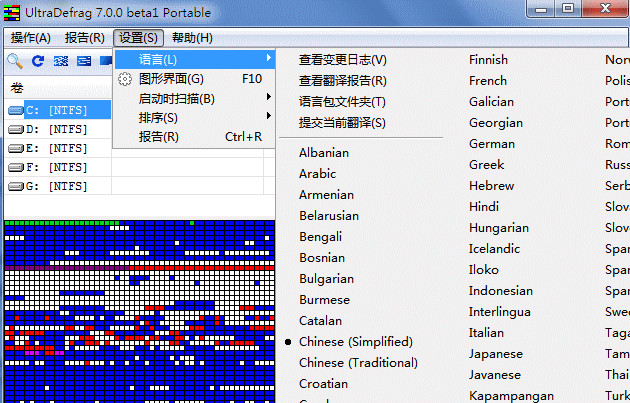The width and height of the screenshot is (630, 403).
Task: Select Italian language
Action: pos(486,333)
